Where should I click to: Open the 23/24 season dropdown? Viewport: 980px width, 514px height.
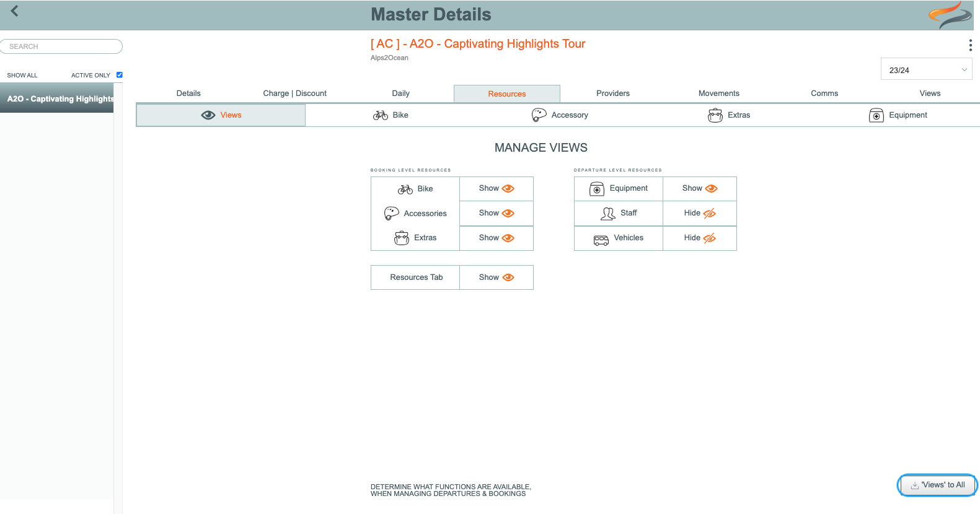pyautogui.click(x=927, y=70)
